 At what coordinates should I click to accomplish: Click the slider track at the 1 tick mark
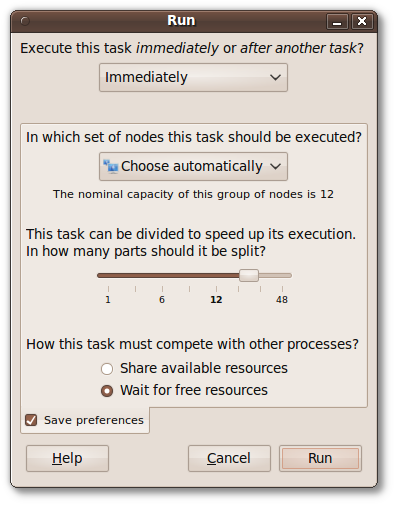pyautogui.click(x=108, y=276)
